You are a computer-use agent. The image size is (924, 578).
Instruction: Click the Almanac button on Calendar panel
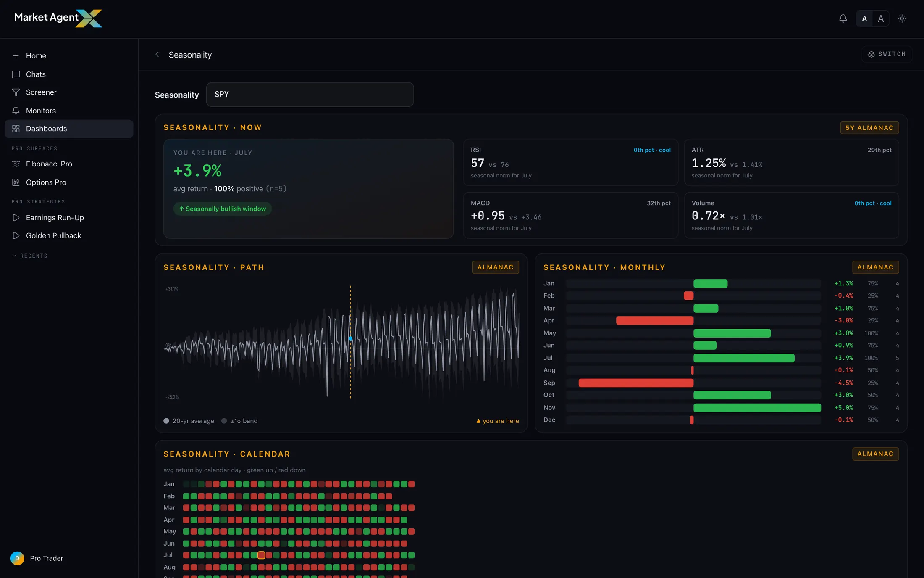point(876,454)
